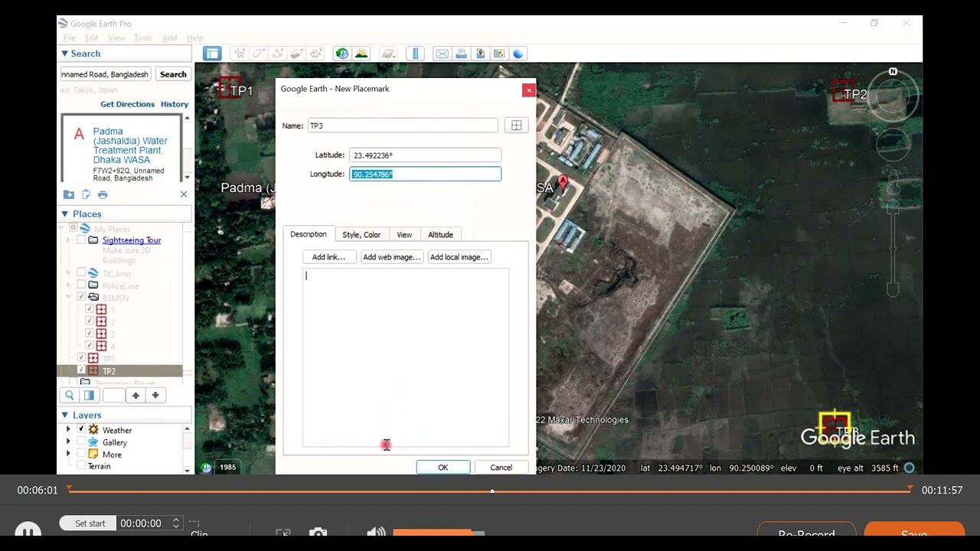Open the Add menu

pyautogui.click(x=169, y=37)
